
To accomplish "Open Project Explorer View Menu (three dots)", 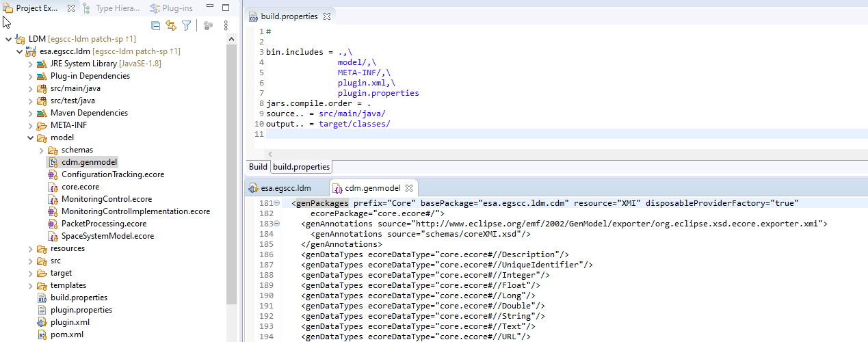I will [x=226, y=26].
